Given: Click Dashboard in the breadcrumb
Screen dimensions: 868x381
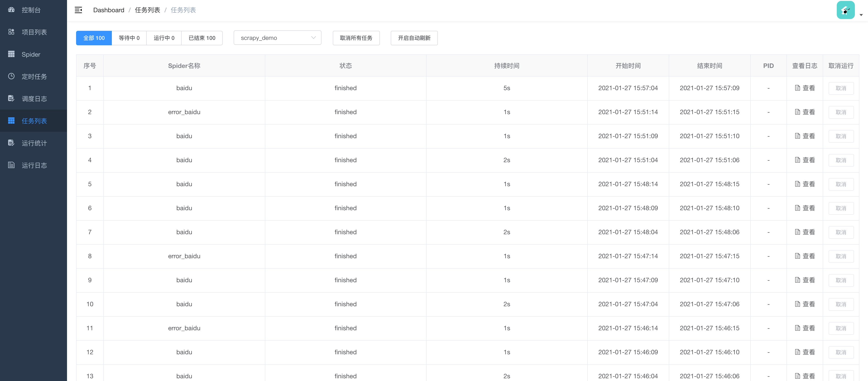Looking at the screenshot, I should click(108, 10).
